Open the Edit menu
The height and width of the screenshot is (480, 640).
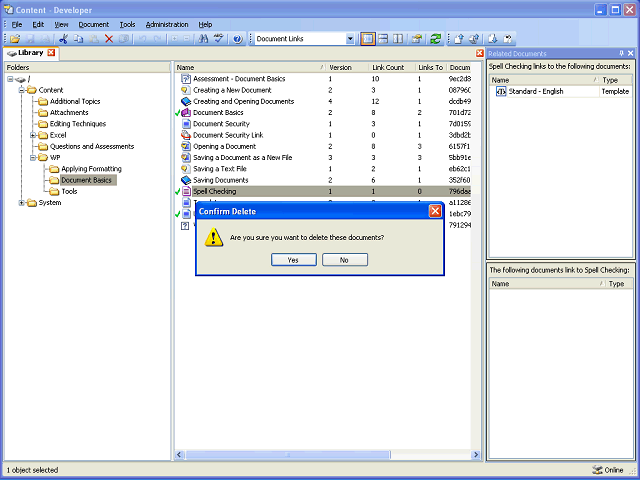tap(38, 24)
